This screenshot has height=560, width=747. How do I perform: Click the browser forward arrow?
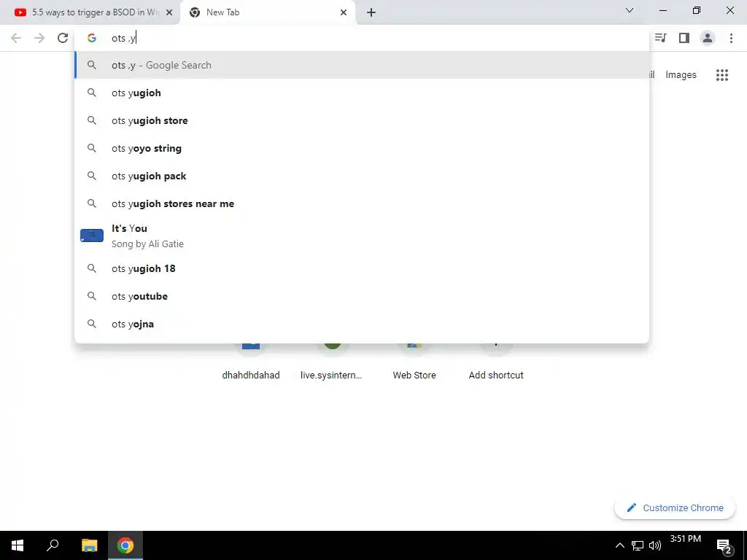click(39, 38)
